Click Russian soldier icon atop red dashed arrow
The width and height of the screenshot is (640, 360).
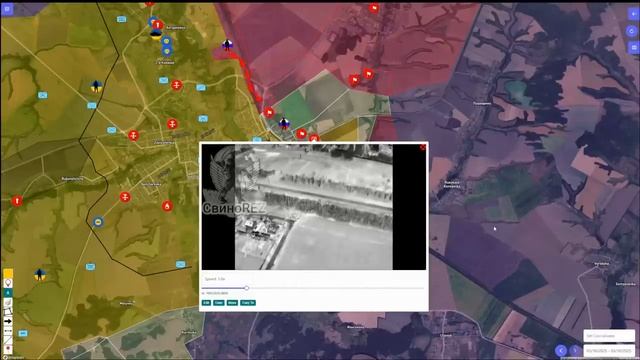[227, 45]
